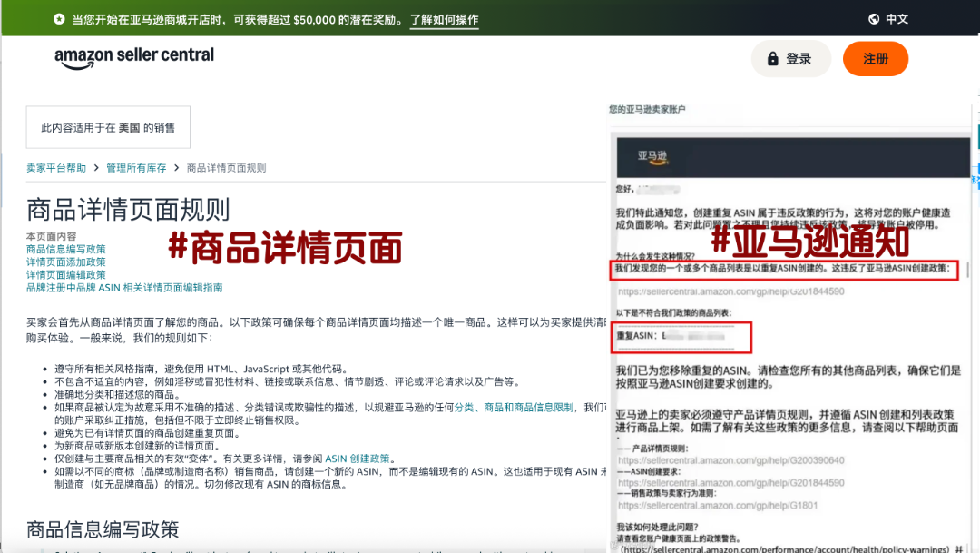The height and width of the screenshot is (553, 980).
Task: Click the 商品详情页面规则 main heading
Action: click(x=128, y=210)
